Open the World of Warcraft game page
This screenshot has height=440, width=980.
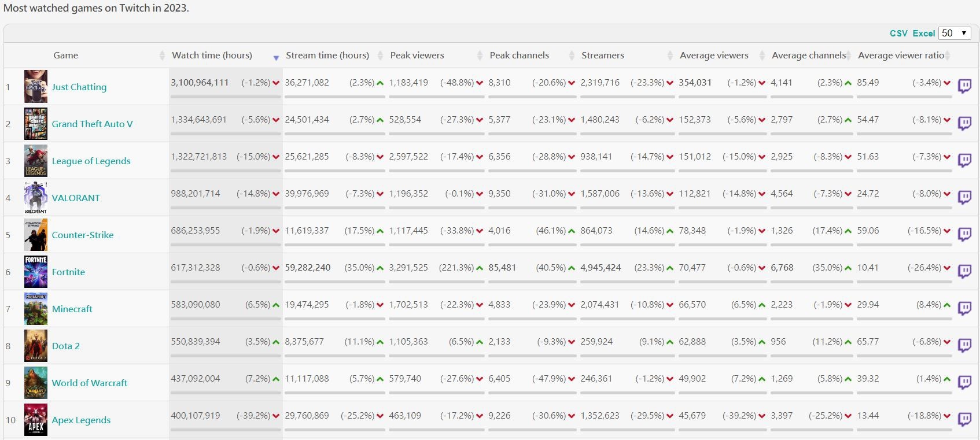pyautogui.click(x=90, y=383)
